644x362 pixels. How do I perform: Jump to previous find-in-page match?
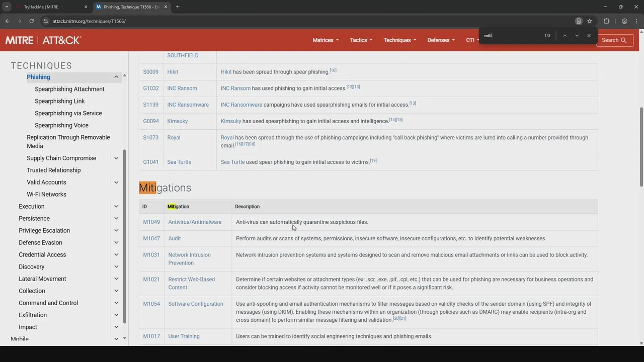point(565,36)
